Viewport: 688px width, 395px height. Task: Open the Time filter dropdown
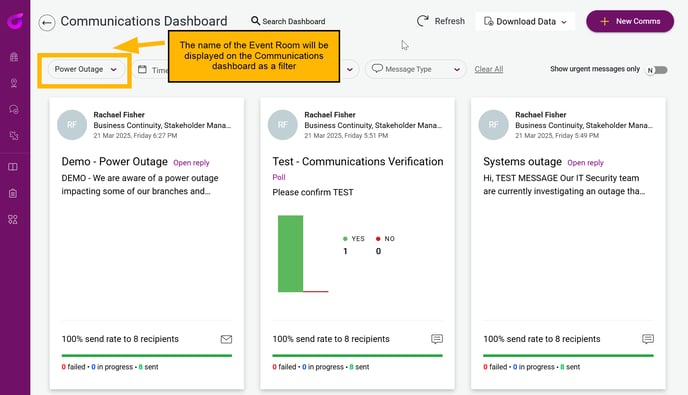point(150,70)
